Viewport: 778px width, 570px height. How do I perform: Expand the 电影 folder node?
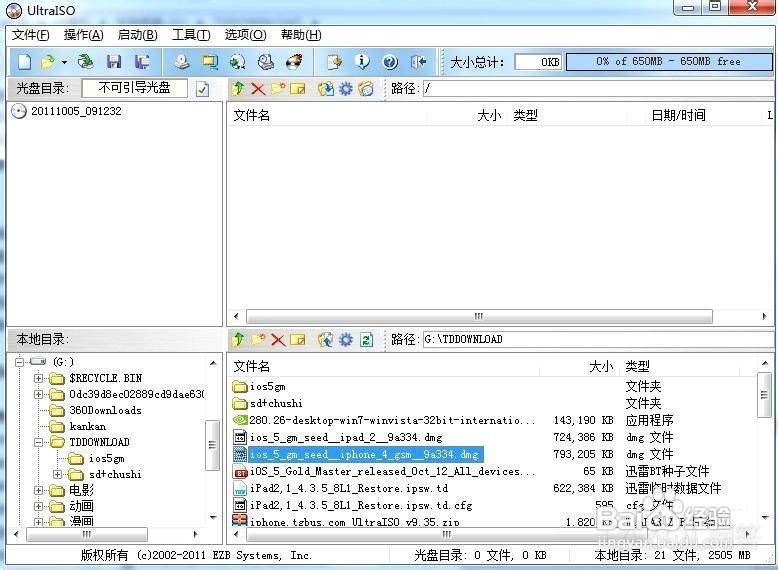tap(38, 491)
